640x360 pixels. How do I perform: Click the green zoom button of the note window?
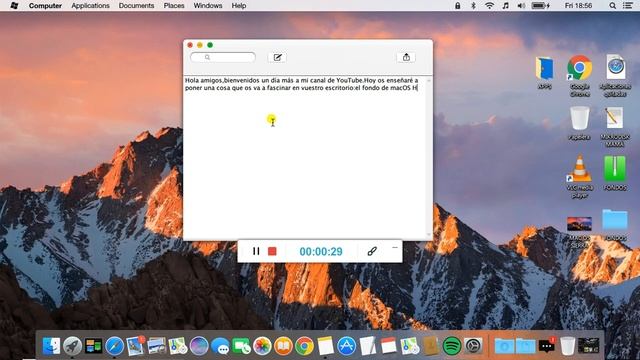(x=210, y=45)
